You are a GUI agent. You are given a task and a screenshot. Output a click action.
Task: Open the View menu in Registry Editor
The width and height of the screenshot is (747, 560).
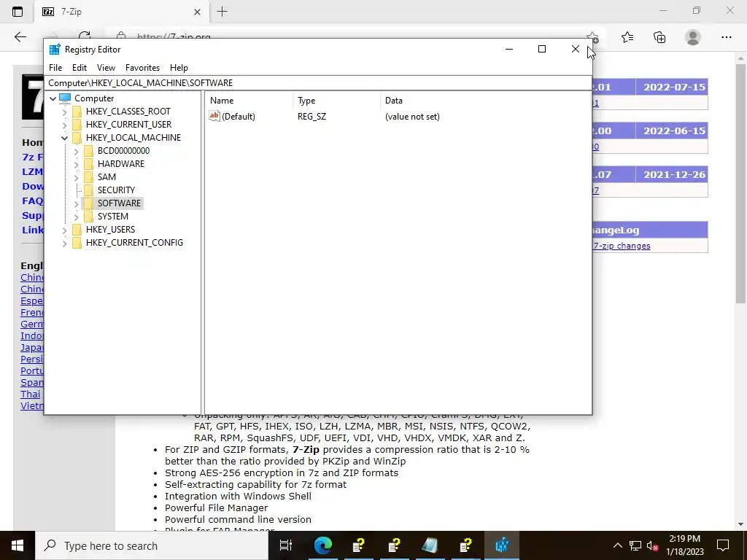(106, 68)
